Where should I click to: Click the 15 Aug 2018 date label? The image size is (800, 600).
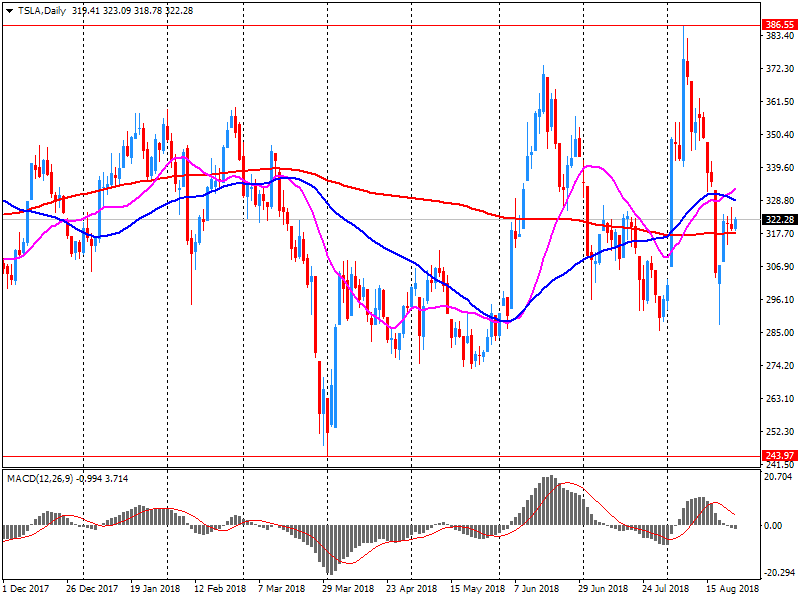point(732,589)
